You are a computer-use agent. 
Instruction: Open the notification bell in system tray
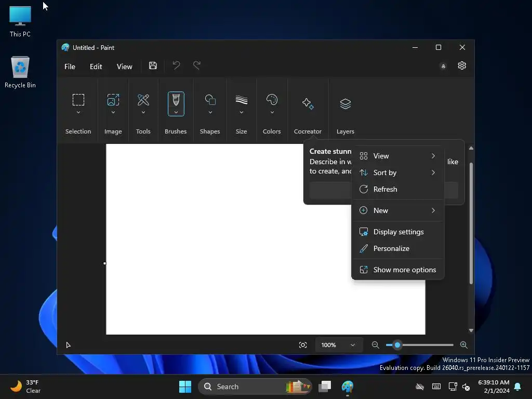click(x=518, y=387)
